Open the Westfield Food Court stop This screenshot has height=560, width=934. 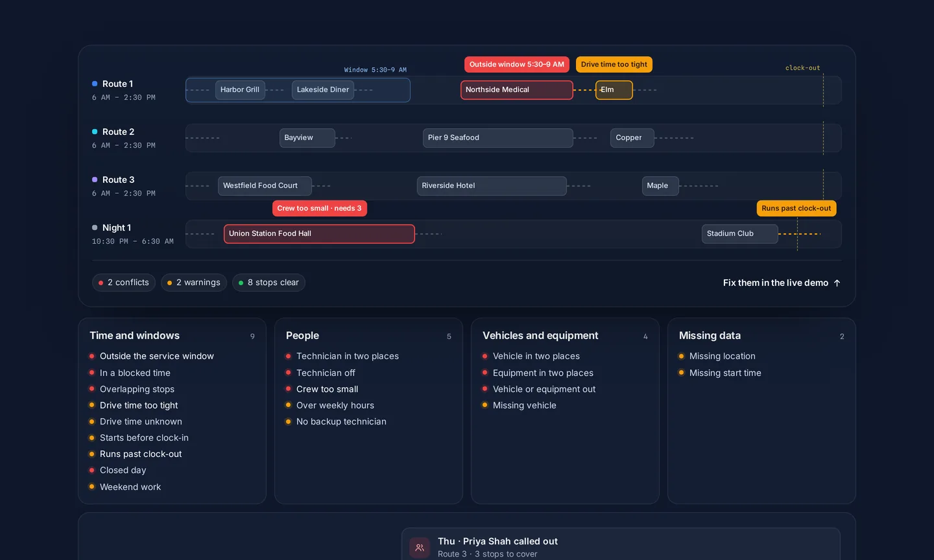(265, 186)
